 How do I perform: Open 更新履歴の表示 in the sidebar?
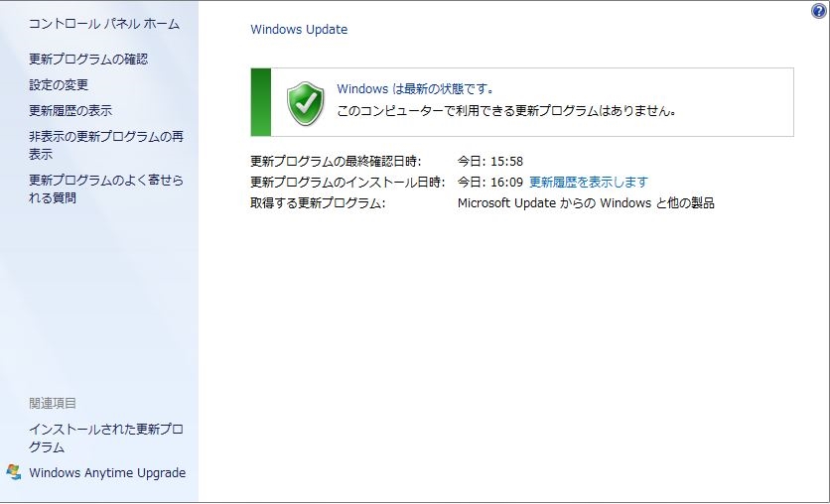tap(70, 110)
